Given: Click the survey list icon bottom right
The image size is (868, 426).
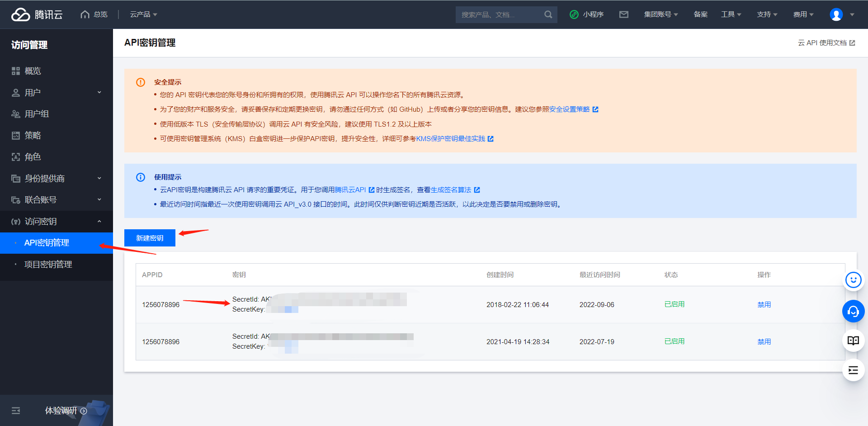Looking at the screenshot, I should (x=853, y=370).
